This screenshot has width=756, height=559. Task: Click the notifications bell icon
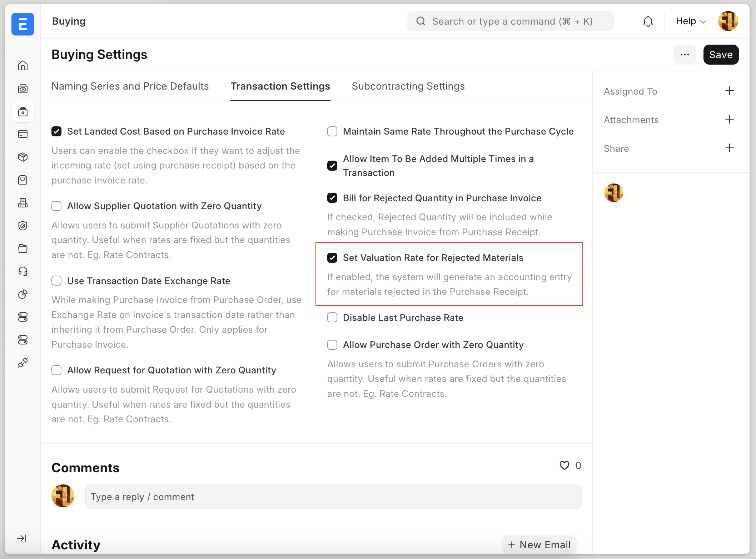(648, 21)
